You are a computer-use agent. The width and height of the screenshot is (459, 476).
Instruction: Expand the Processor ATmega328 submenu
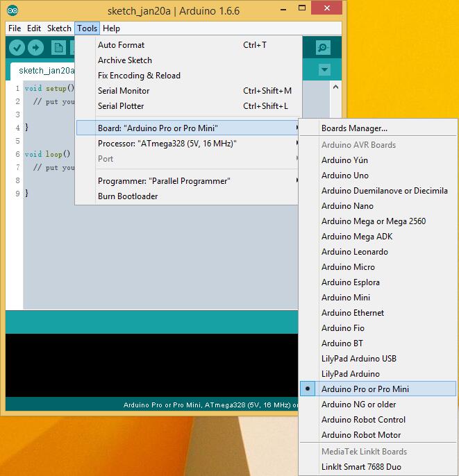[187, 143]
